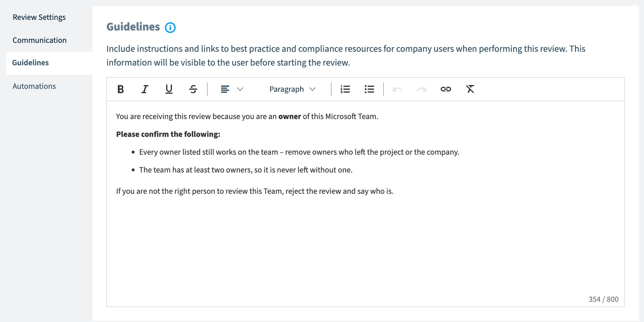
Task: Open the text alignment dropdown
Action: (232, 89)
